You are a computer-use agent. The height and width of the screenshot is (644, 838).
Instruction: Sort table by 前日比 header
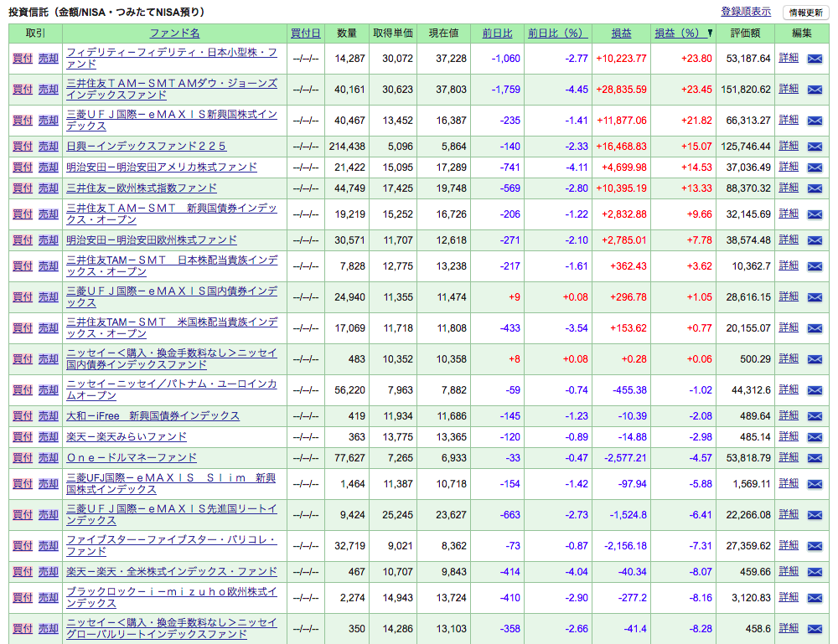(x=497, y=33)
